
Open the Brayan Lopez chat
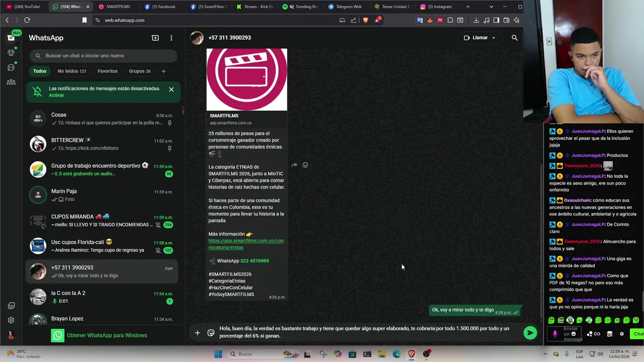point(102,319)
